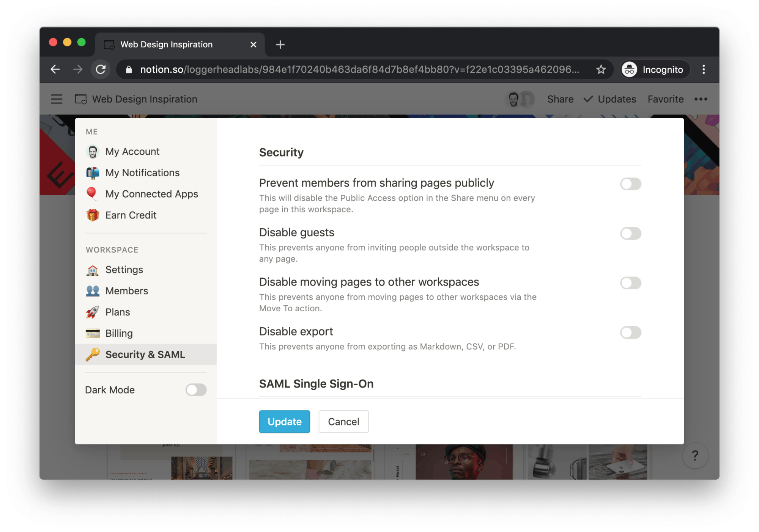This screenshot has height=532, width=759.
Task: Enable the Disable guests switch
Action: pyautogui.click(x=630, y=234)
